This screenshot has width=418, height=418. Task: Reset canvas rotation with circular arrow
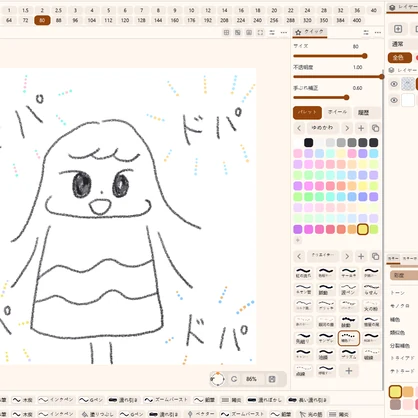click(x=234, y=379)
